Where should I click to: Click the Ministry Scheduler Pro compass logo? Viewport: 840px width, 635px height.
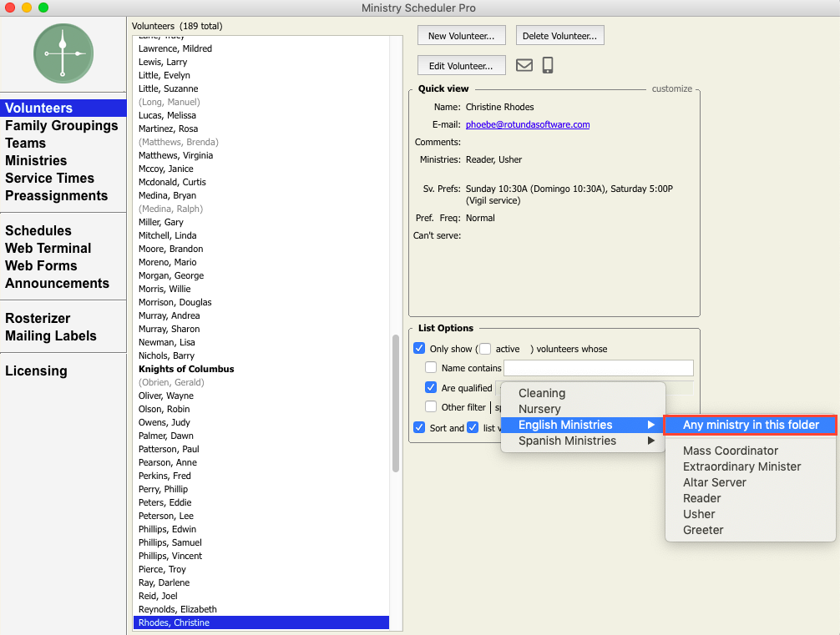[63, 53]
